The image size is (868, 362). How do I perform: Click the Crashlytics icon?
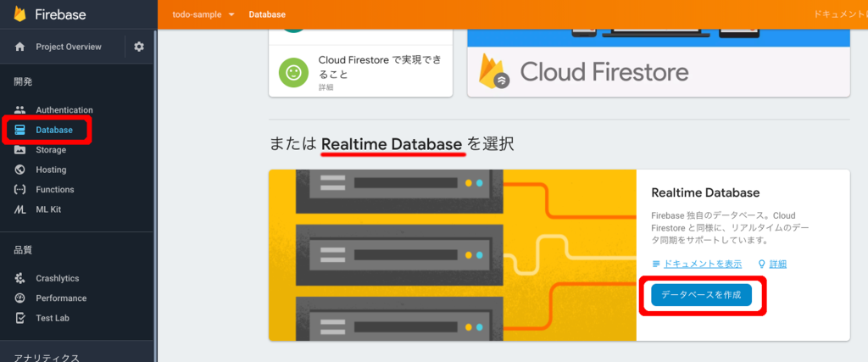click(x=20, y=278)
